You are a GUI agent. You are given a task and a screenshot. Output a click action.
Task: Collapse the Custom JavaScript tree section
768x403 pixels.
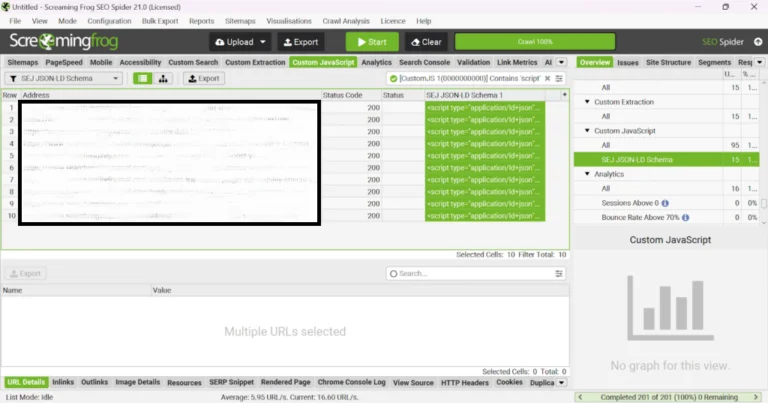click(x=588, y=131)
